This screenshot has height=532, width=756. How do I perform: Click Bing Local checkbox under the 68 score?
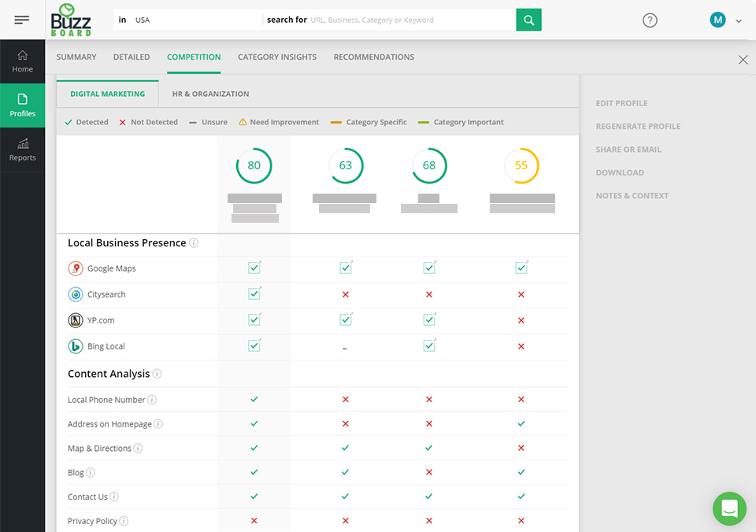click(430, 345)
